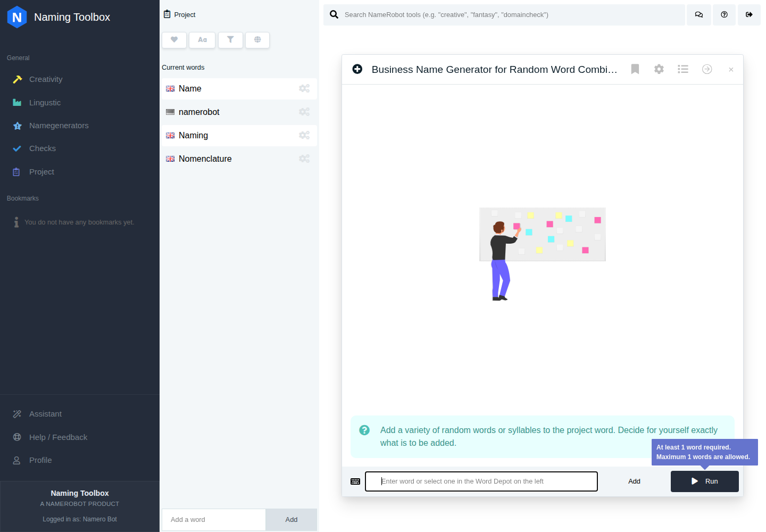Click the plus icon in generator header
The width and height of the screenshot is (766, 532).
357,69
